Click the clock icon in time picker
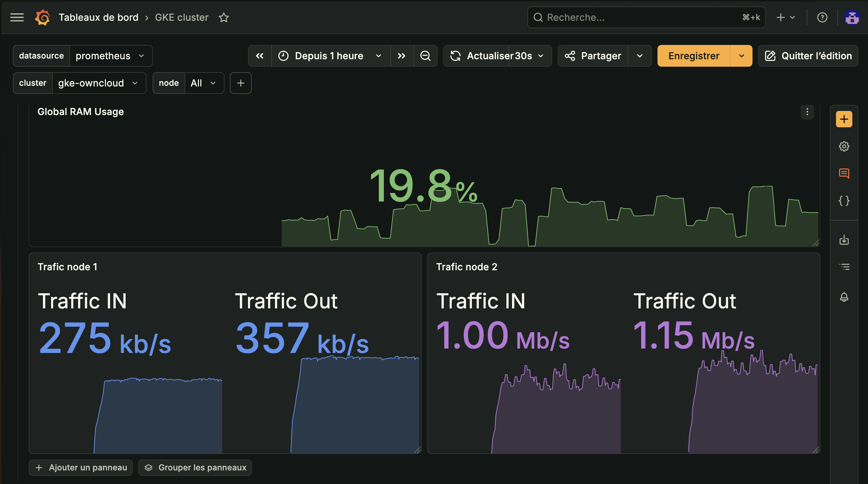 click(x=283, y=56)
